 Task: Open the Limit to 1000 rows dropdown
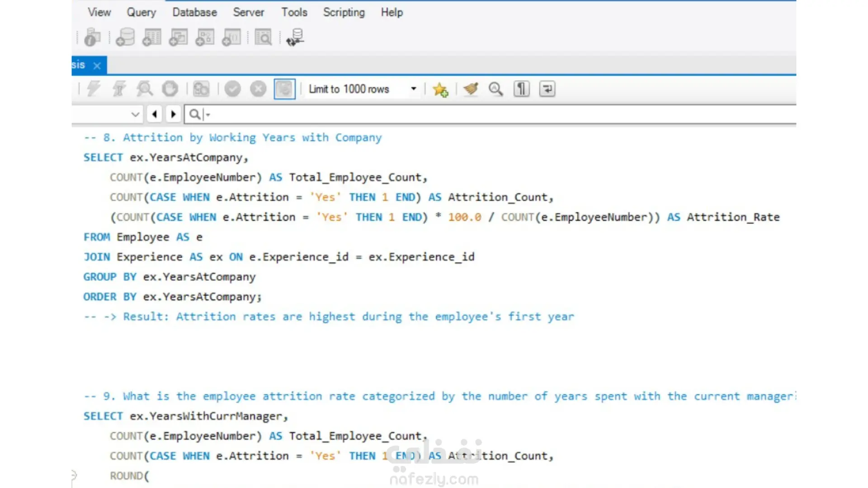[x=413, y=89]
